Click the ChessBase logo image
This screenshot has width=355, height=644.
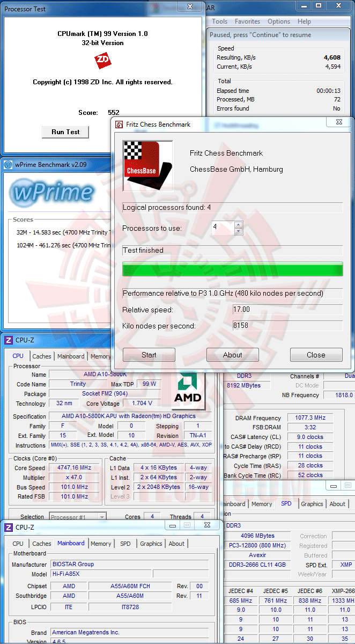pyautogui.click(x=148, y=166)
